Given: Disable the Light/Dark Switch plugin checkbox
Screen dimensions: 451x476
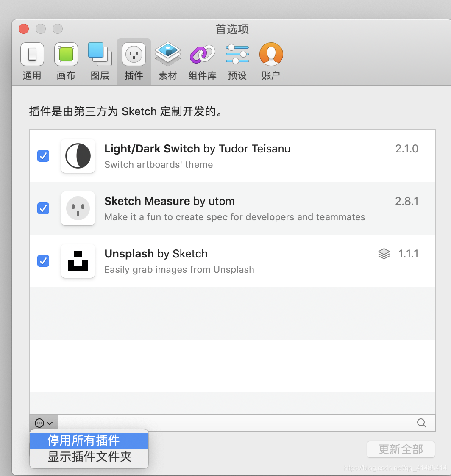Looking at the screenshot, I should 43,156.
